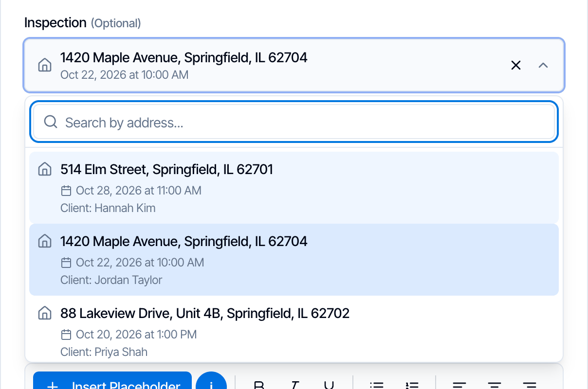Choose the 1420 Maple Avenue option in the list

[294, 260]
